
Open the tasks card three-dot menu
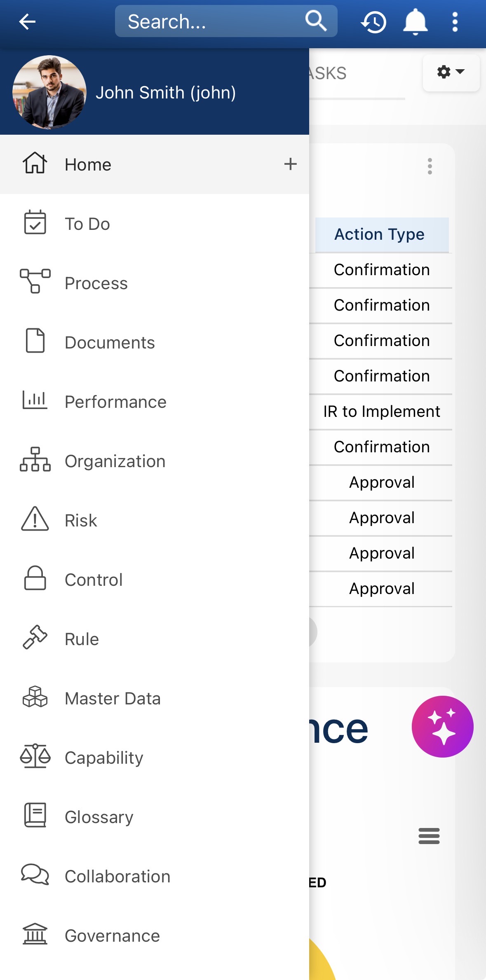[x=430, y=166]
